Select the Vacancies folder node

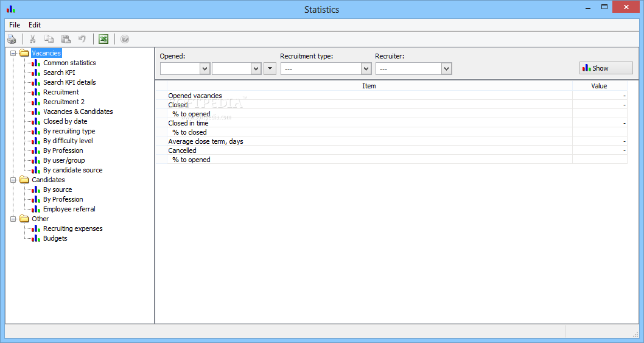[46, 53]
